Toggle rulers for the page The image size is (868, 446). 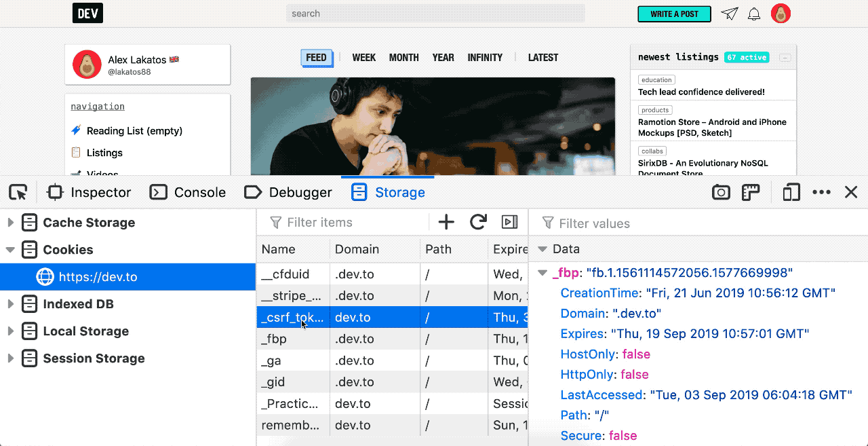(750, 192)
